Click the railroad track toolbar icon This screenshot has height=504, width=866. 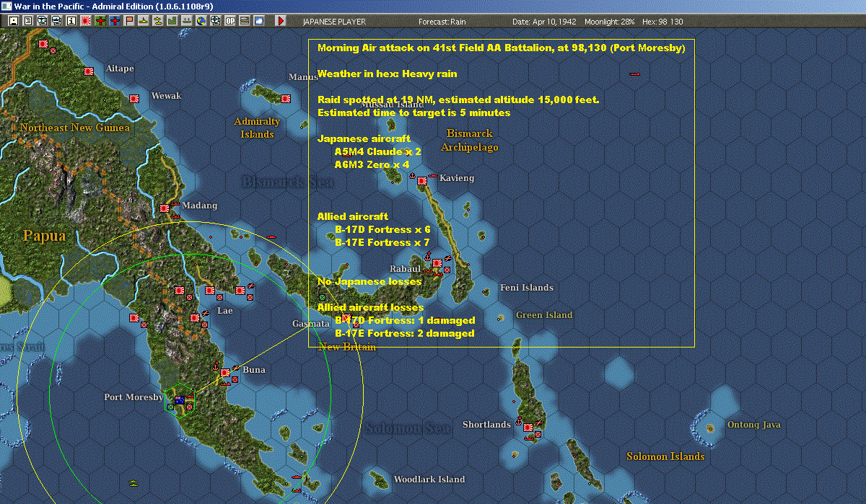point(244,21)
